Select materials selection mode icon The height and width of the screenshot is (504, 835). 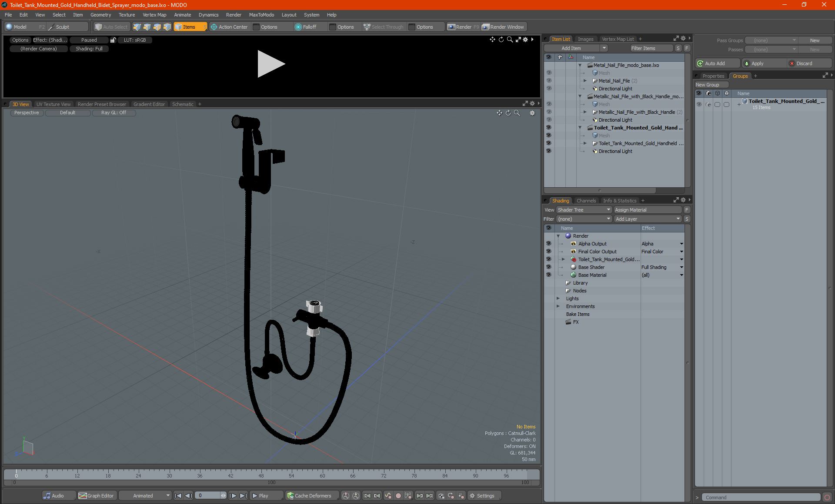coord(167,27)
